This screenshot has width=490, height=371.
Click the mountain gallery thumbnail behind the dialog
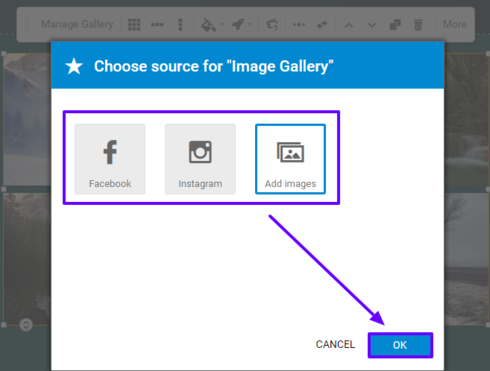[27, 119]
